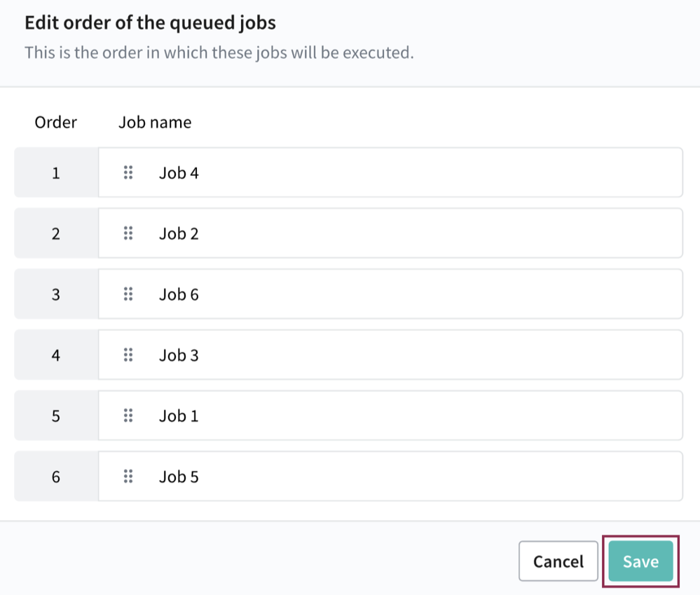Cancel editing the queued job order
The height and width of the screenshot is (595, 700).
[x=558, y=561]
